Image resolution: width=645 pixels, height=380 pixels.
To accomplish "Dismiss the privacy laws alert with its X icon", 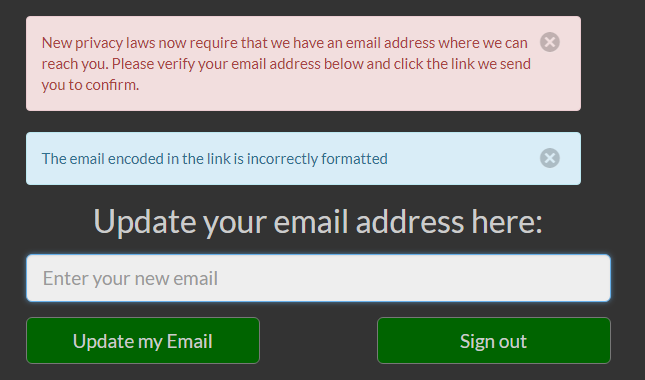I will tap(550, 42).
